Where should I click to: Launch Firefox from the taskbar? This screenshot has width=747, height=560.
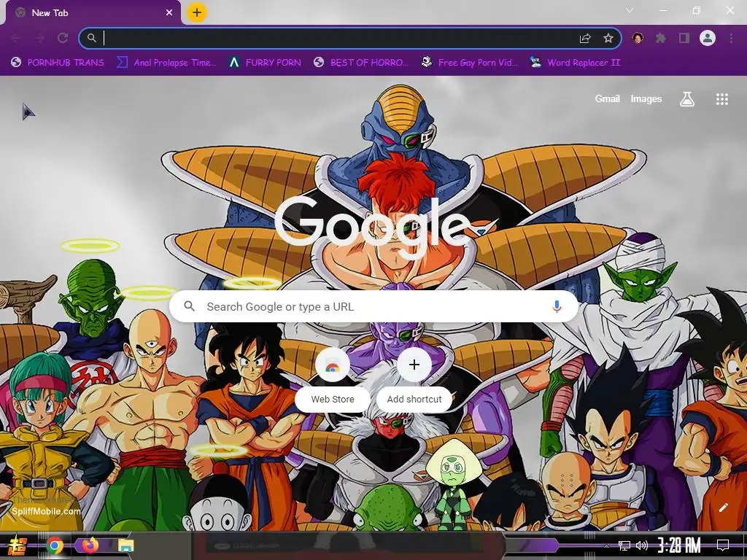90,545
